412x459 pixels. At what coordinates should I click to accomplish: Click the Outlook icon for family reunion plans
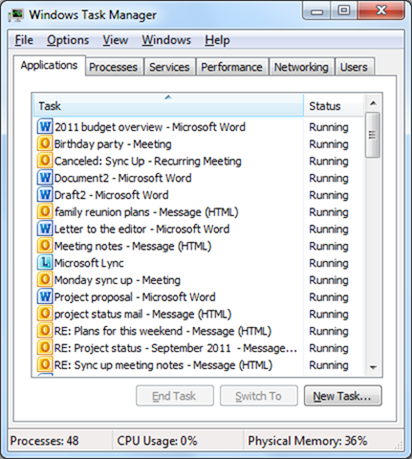coord(45,211)
